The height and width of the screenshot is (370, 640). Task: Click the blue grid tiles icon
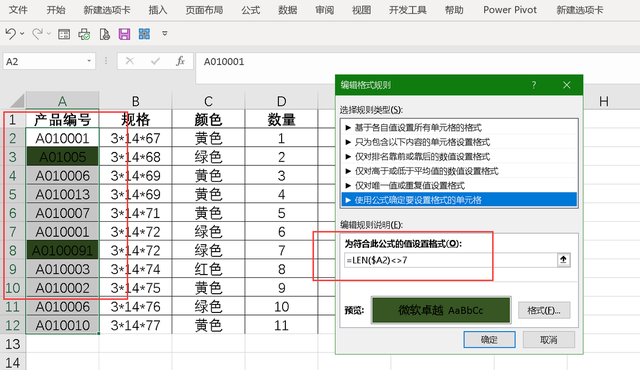tap(144, 34)
